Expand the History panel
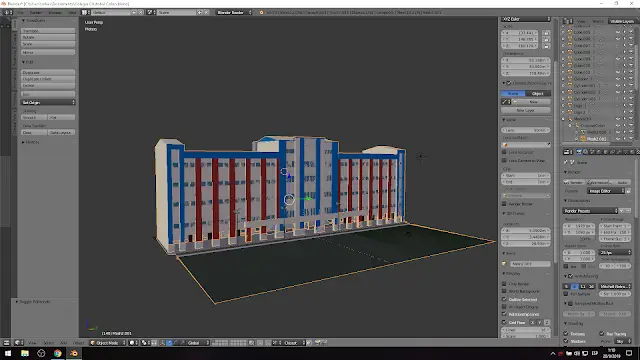The width and height of the screenshot is (640, 360). (x=24, y=142)
